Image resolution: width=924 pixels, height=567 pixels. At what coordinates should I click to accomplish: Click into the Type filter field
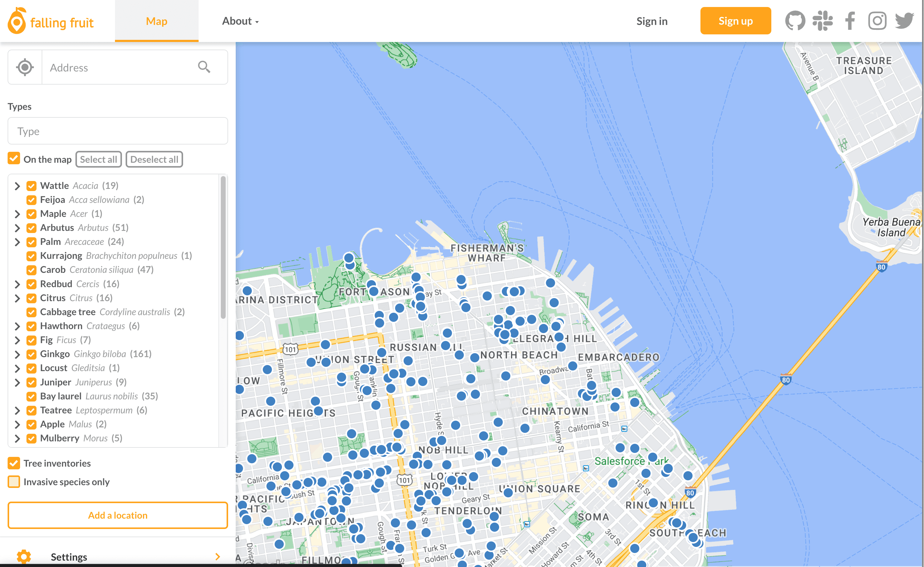118,131
